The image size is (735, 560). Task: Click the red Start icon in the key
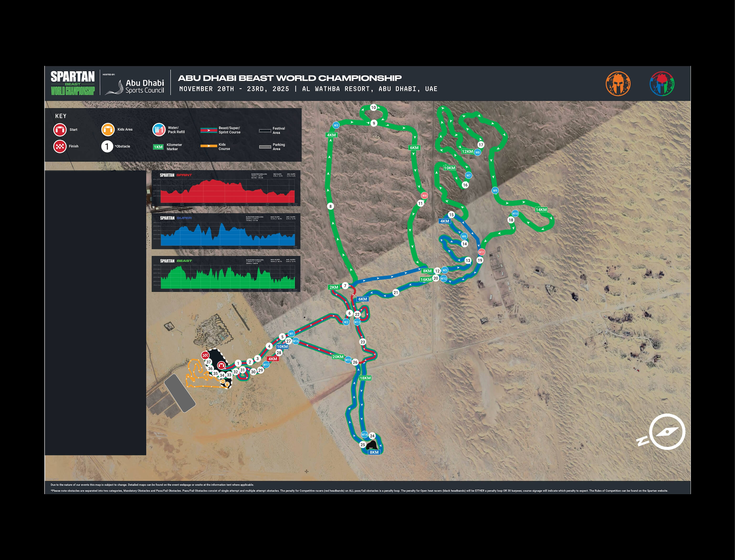pos(60,130)
